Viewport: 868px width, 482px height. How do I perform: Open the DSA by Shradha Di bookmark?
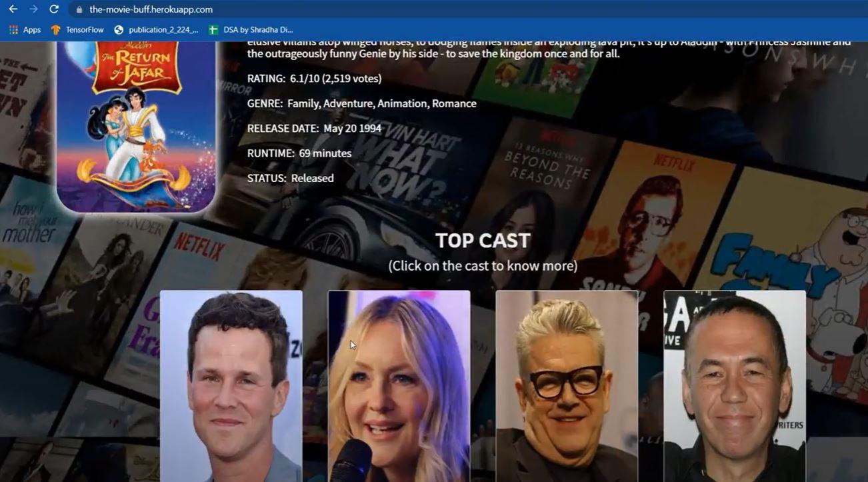(x=251, y=30)
